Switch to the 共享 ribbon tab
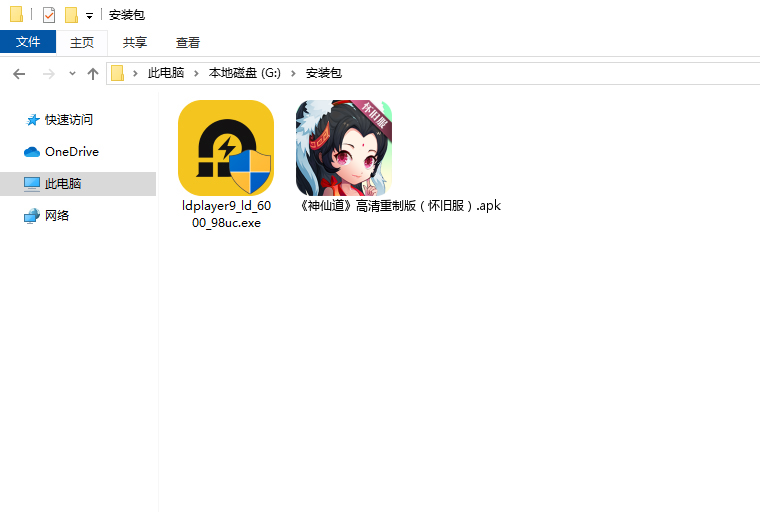760x512 pixels. tap(135, 43)
